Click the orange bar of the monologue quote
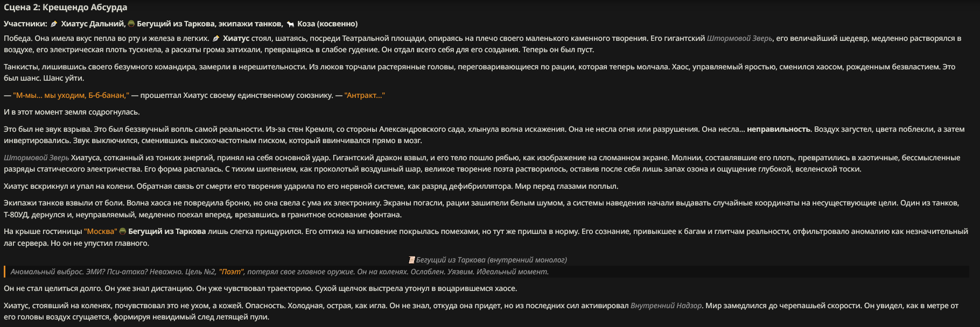 4,272
